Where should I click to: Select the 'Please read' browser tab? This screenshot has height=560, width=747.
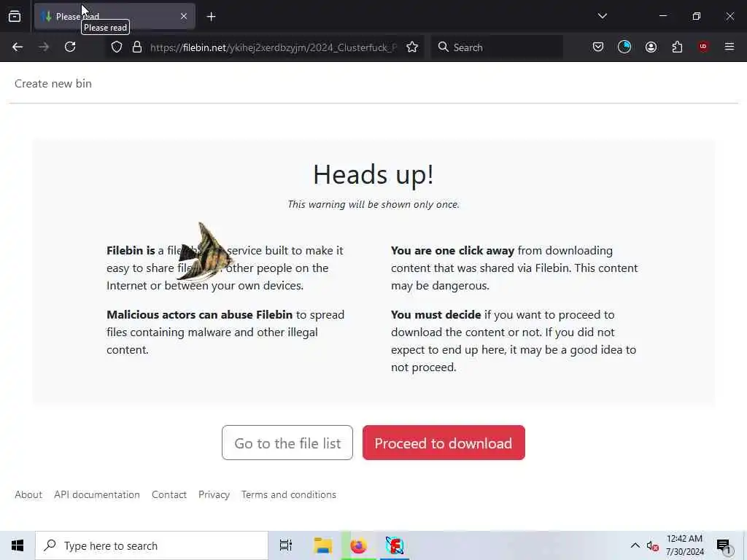(x=115, y=17)
